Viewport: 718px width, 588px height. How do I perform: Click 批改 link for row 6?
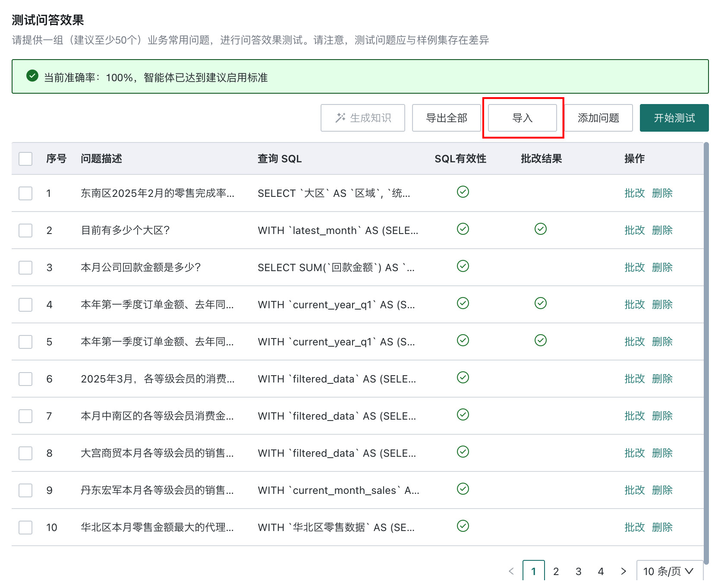click(635, 379)
